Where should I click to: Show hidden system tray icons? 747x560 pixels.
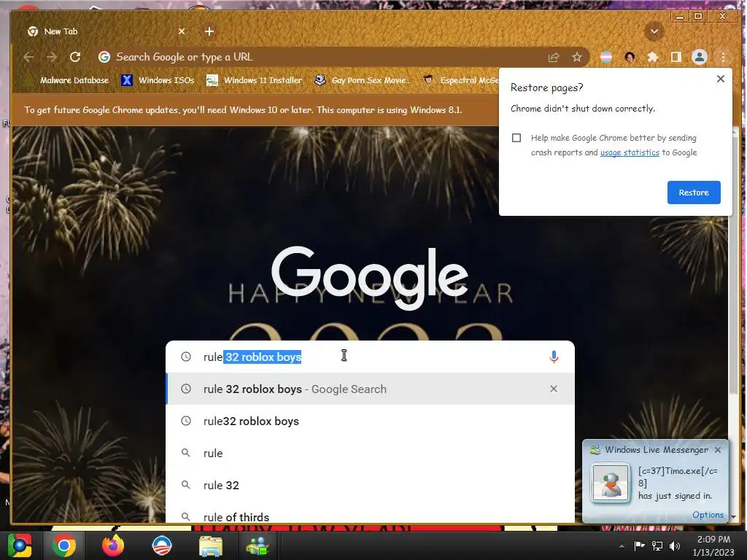click(622, 546)
